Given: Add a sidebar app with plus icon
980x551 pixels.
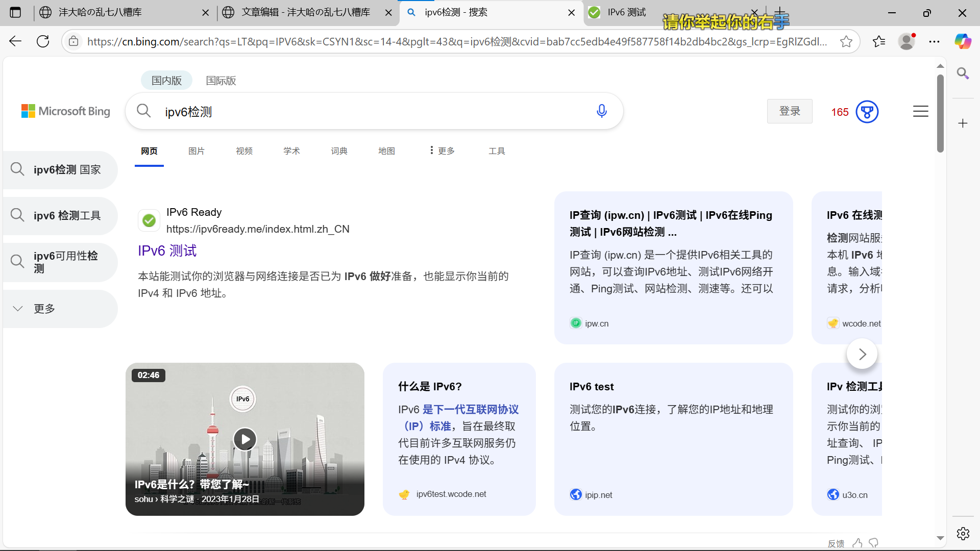Looking at the screenshot, I should tap(963, 123).
